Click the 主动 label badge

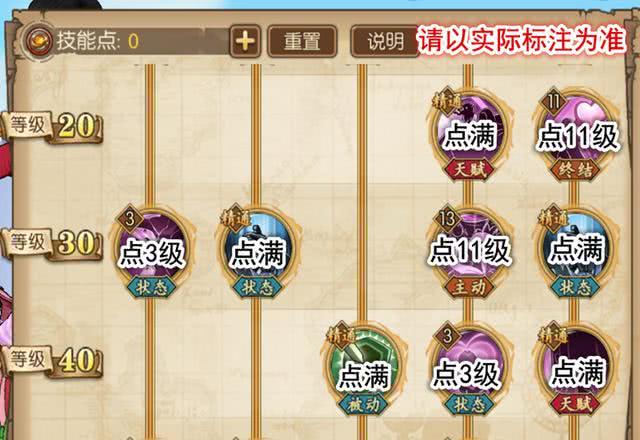point(469,287)
